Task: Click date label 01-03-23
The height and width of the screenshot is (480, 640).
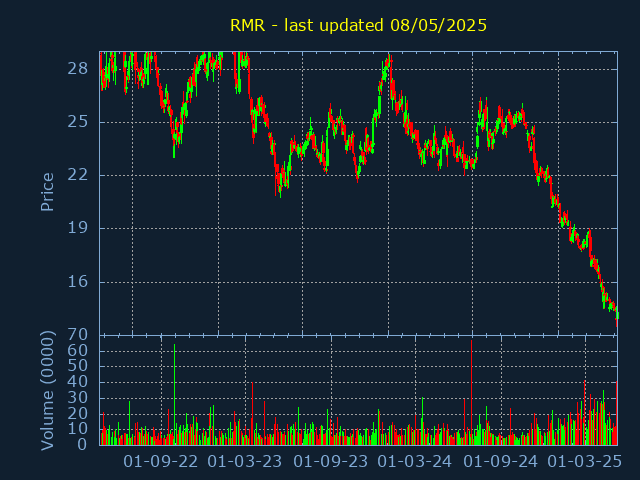Action: (244, 462)
